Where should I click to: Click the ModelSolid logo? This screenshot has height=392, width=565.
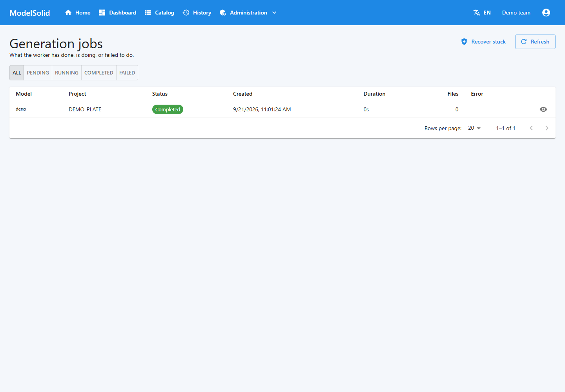[x=30, y=13]
